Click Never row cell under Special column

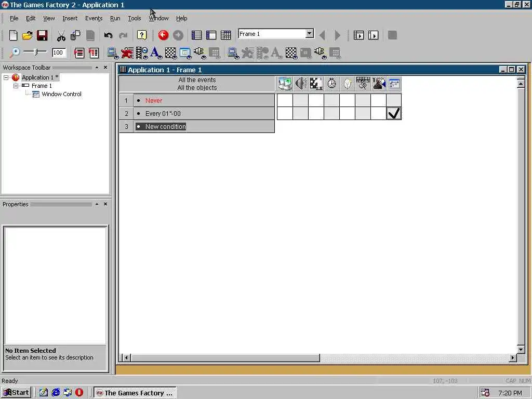pos(285,100)
